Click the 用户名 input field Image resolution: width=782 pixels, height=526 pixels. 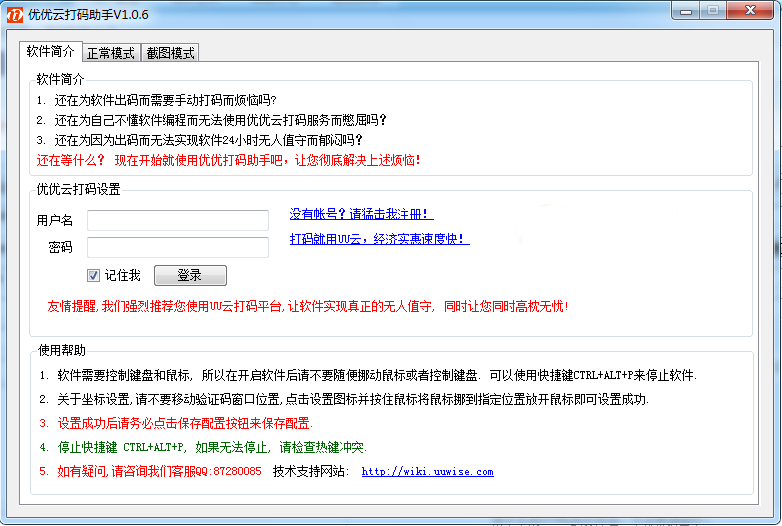tap(178, 220)
